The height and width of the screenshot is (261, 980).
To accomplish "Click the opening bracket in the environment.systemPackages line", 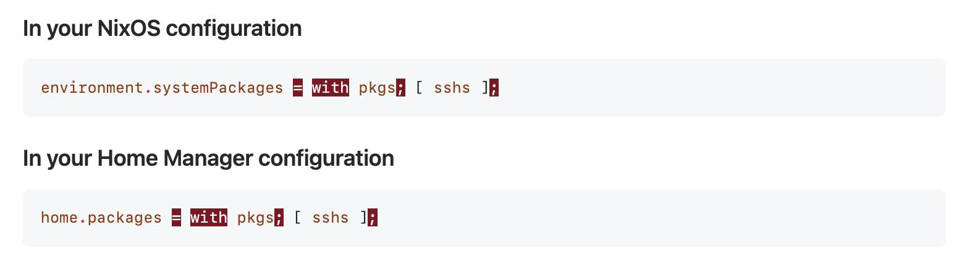I will click(x=419, y=88).
